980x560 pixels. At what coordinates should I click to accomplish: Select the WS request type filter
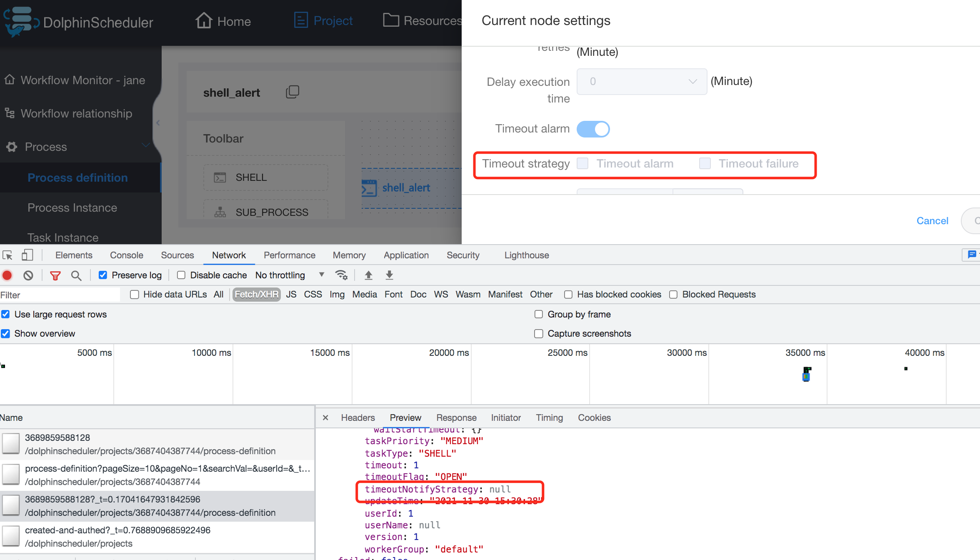tap(441, 295)
